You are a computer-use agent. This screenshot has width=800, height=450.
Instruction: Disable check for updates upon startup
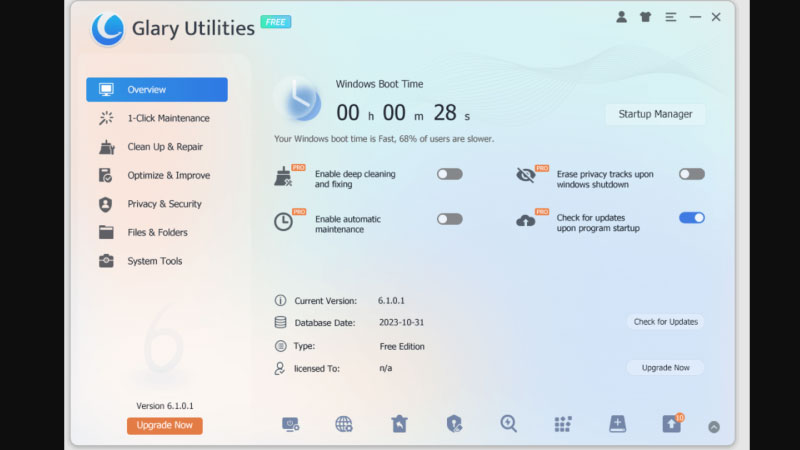coord(691,217)
